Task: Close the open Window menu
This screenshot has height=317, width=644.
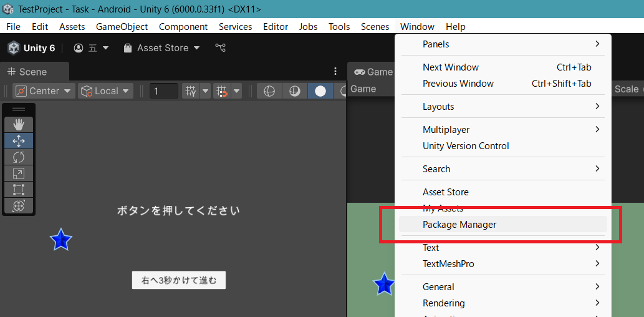Action: point(417,27)
